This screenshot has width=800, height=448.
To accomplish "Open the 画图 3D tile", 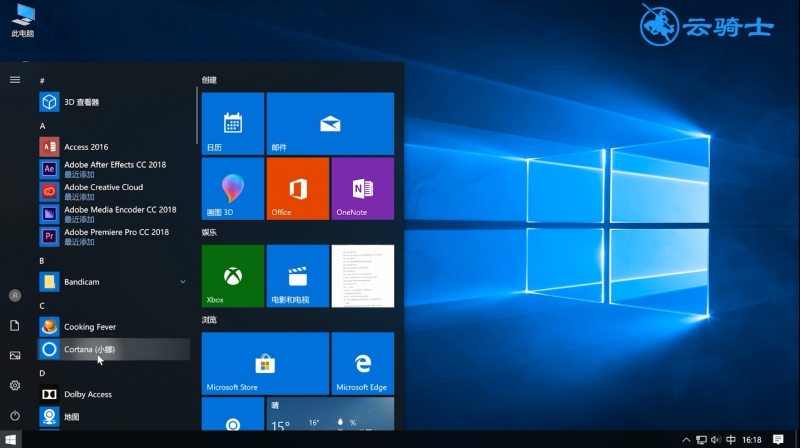I will (233, 189).
